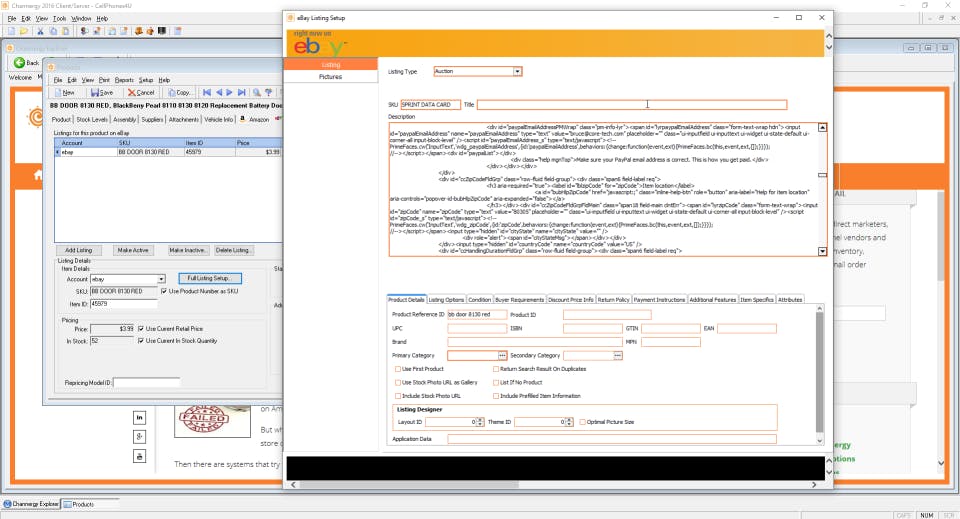Click the Product Details panel vertical scrollbar
This screenshot has width=960, height=519.
click(820, 373)
